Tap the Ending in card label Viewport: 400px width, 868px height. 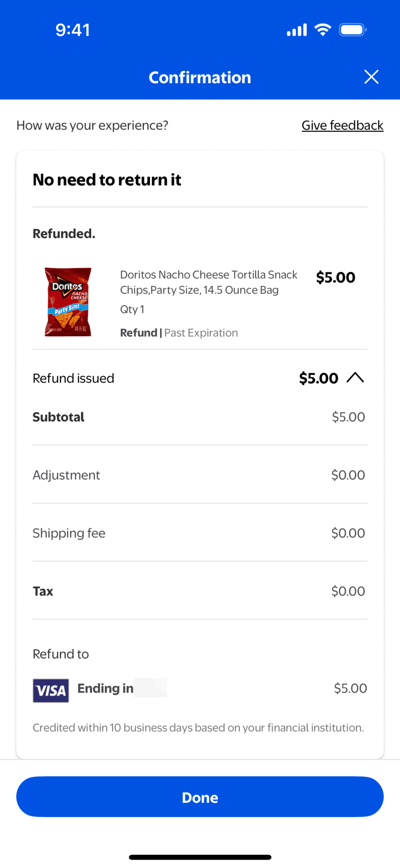(x=105, y=688)
